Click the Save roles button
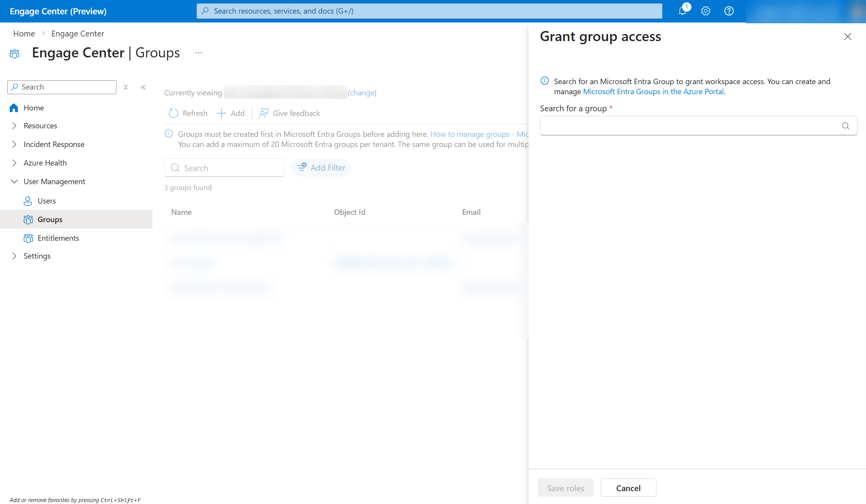866x504 pixels. [566, 488]
